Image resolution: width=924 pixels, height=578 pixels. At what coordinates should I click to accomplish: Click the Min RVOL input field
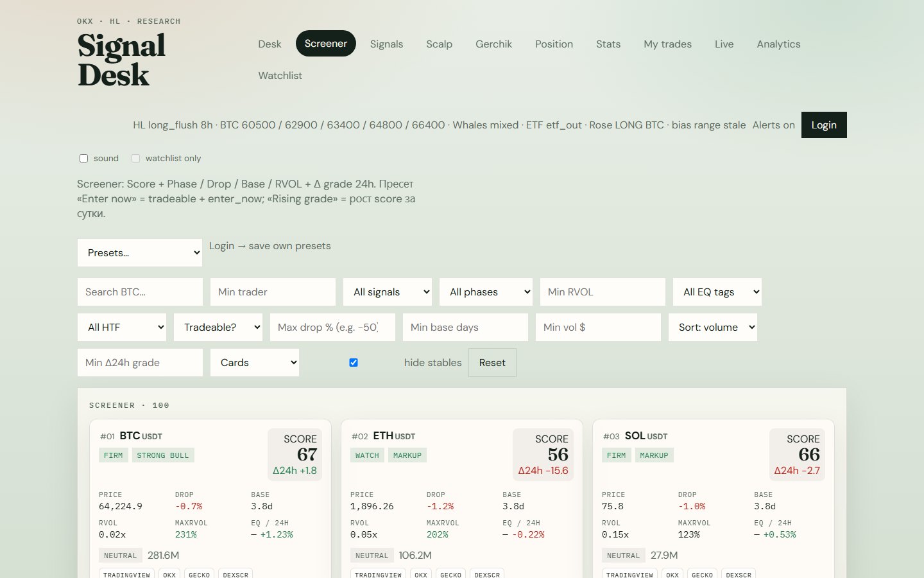603,292
